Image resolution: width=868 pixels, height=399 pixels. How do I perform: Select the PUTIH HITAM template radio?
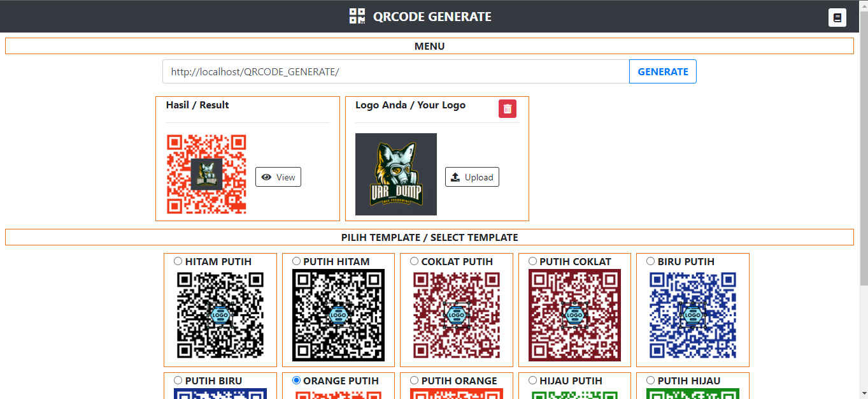[296, 261]
